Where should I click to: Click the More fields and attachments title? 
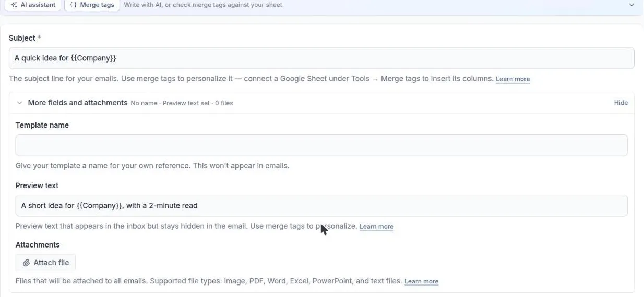tap(78, 103)
